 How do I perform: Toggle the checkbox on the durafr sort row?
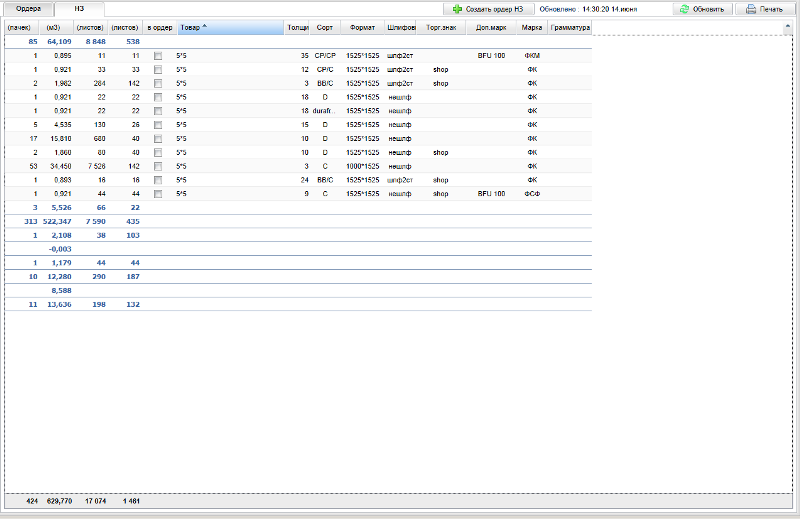[x=158, y=111]
